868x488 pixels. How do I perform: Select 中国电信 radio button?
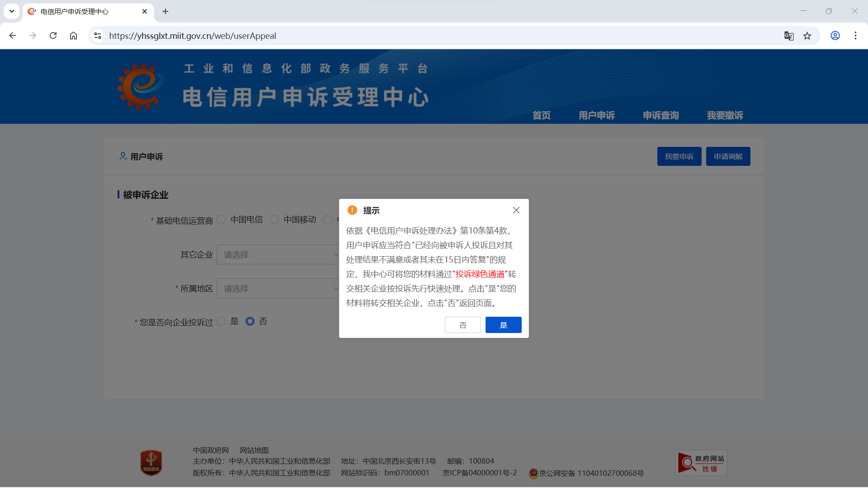pyautogui.click(x=221, y=220)
